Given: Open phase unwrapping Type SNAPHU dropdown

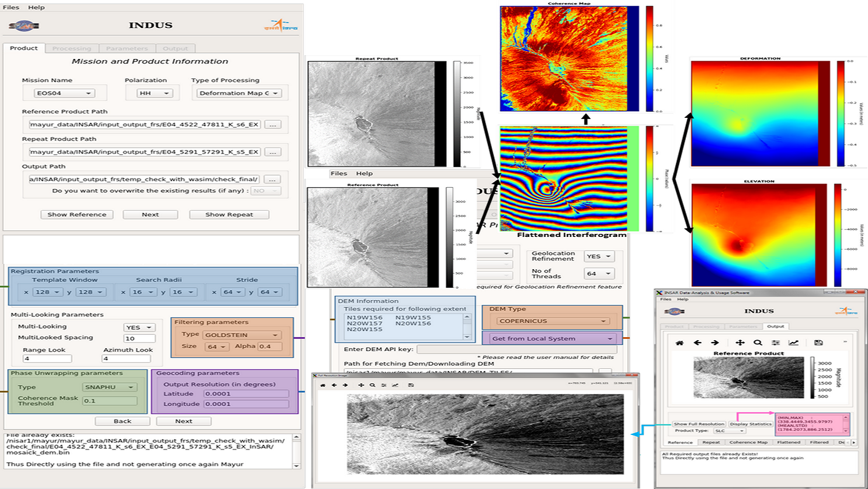Looking at the screenshot, I should tap(109, 387).
